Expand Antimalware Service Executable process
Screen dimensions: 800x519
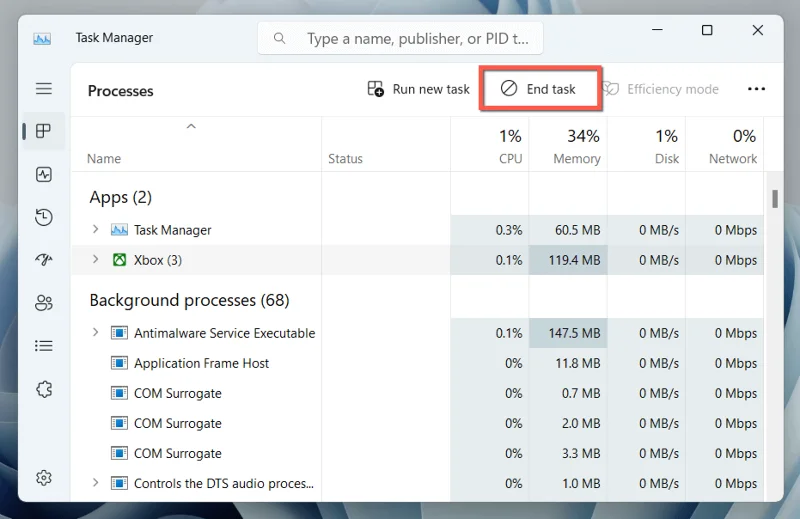click(x=96, y=333)
